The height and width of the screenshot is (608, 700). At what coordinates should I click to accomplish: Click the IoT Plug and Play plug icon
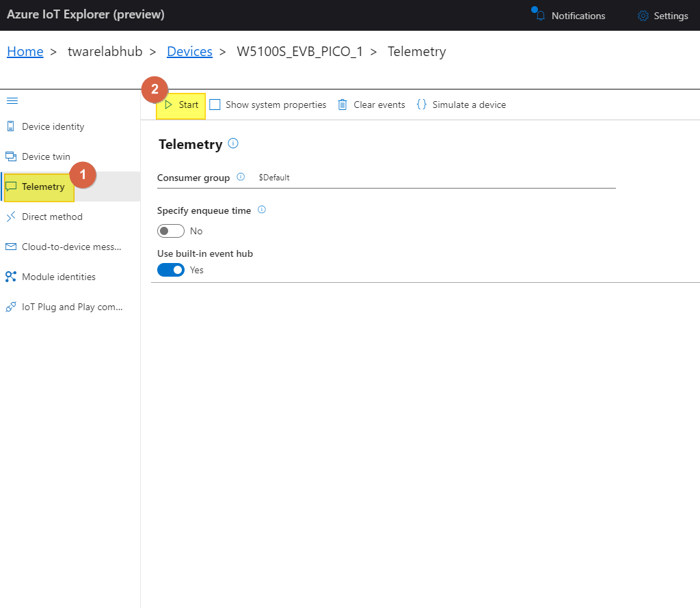(11, 307)
